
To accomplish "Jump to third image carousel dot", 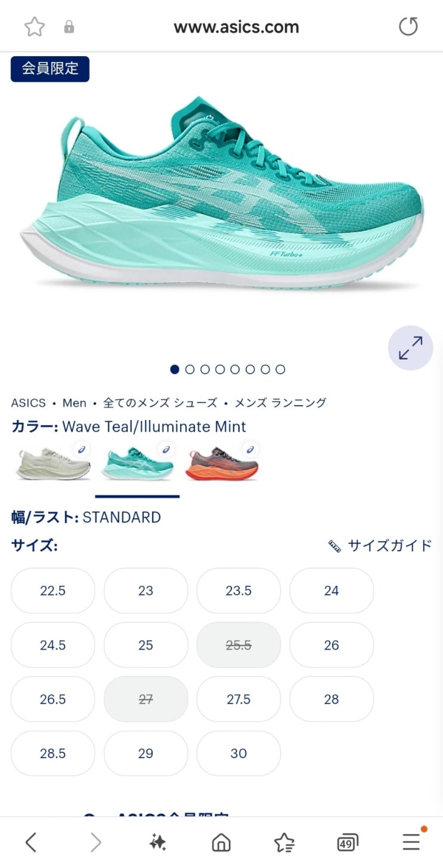I will 205,369.
